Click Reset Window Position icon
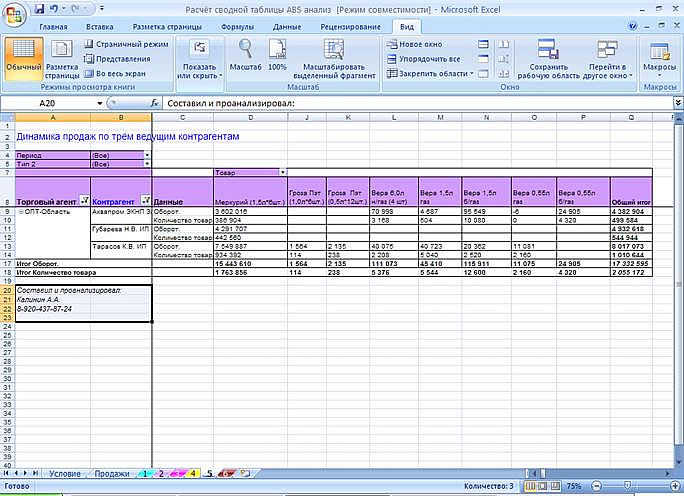The width and height of the screenshot is (684, 496). pyautogui.click(x=503, y=74)
